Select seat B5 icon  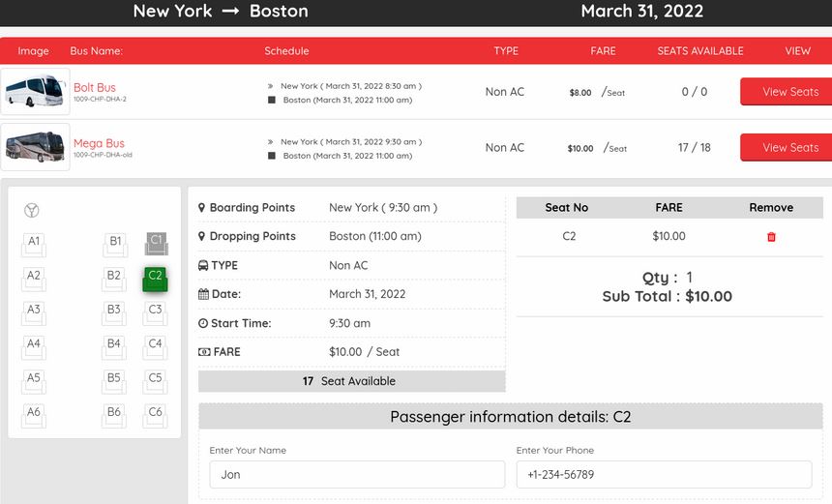(114, 381)
